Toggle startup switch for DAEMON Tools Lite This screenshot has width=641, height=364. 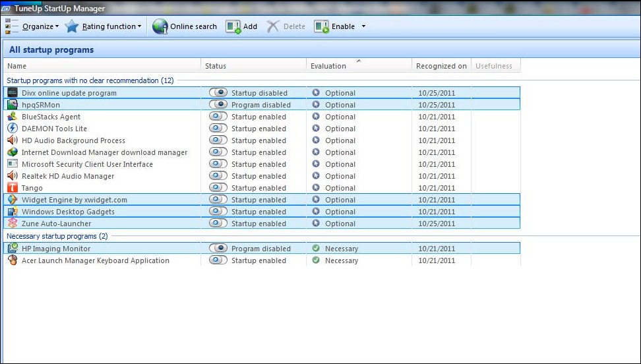218,128
